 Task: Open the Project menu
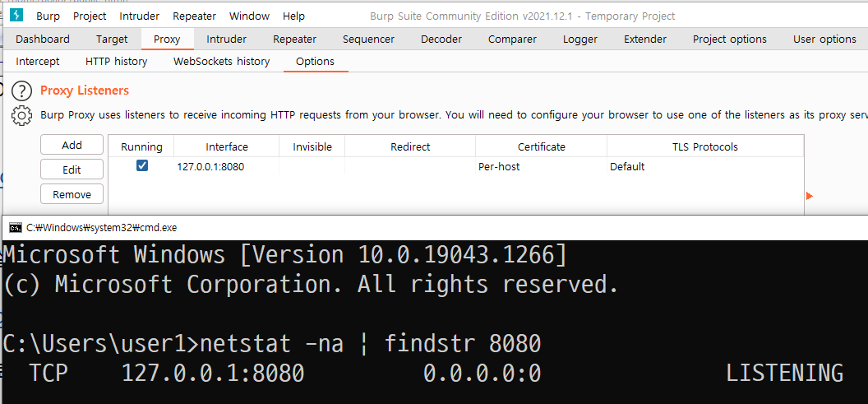(x=90, y=16)
